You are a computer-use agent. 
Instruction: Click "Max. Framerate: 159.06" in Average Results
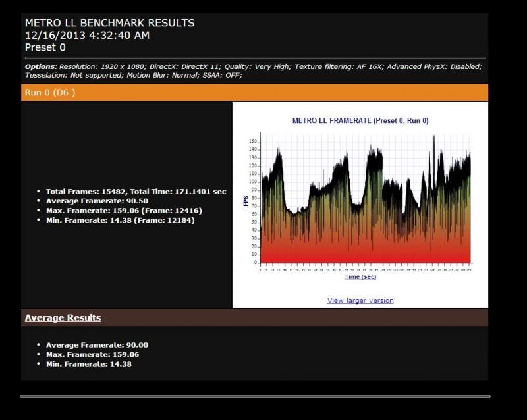click(x=92, y=354)
